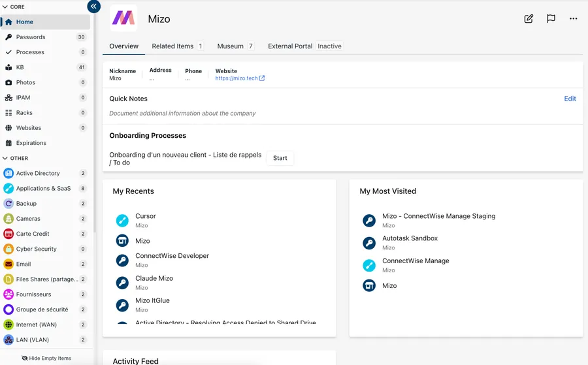Click the Passwords count badge 30
The width and height of the screenshot is (588, 365).
[x=81, y=37]
